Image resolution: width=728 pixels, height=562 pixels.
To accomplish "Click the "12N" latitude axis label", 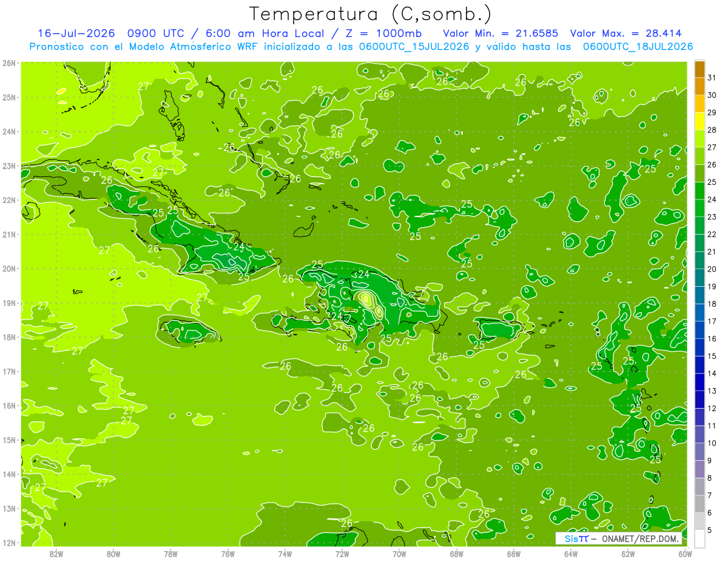I will [9, 543].
